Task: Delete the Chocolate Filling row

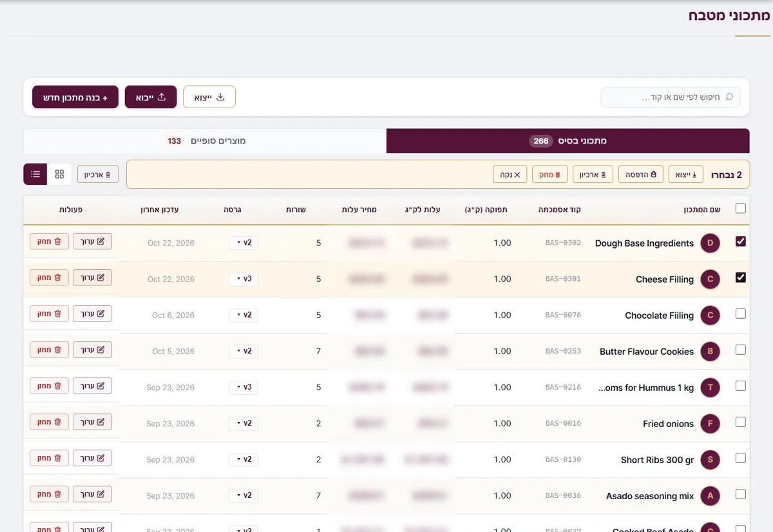Action: click(x=49, y=314)
